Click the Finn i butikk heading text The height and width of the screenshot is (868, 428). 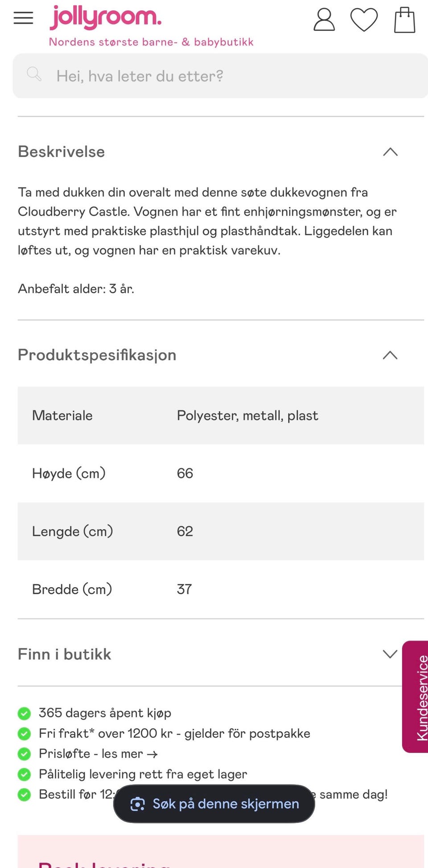coord(65,654)
